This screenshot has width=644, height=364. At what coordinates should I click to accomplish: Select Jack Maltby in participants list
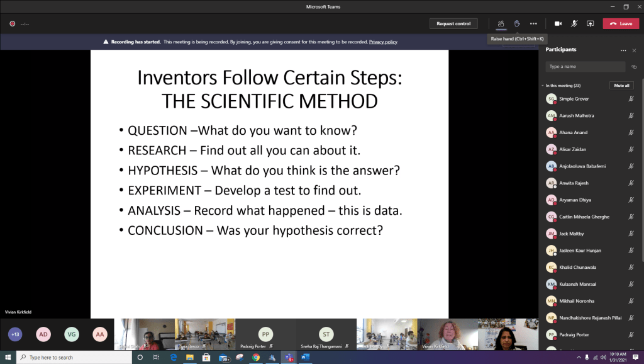click(x=572, y=234)
